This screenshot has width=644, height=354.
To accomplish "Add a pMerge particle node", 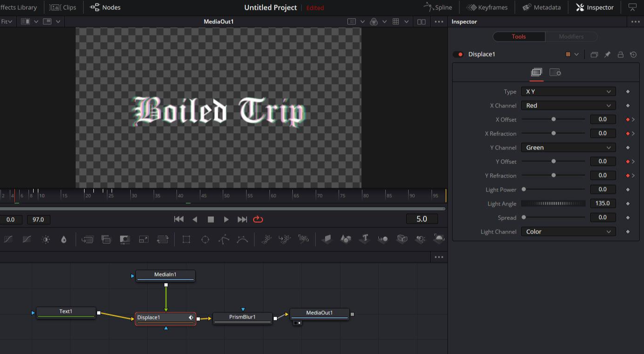I will point(285,239).
